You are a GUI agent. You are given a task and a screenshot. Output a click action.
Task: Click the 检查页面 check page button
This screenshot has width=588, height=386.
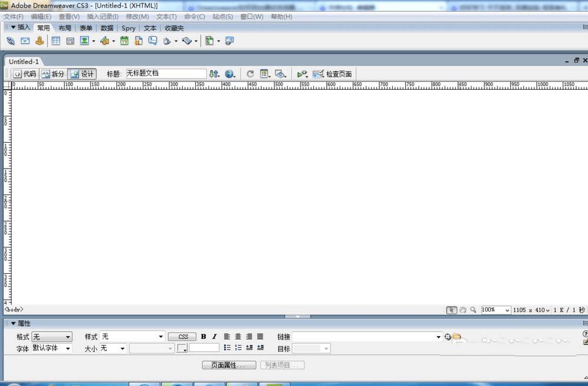tap(332, 74)
